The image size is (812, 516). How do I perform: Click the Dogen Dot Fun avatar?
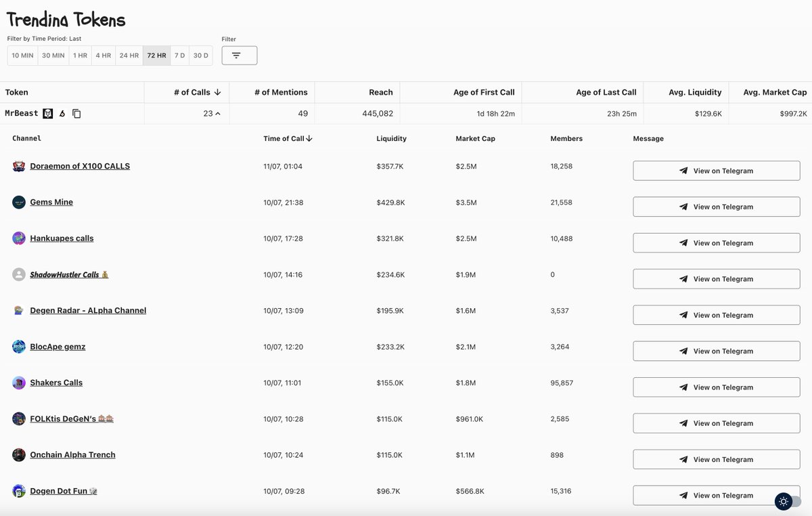(19, 491)
